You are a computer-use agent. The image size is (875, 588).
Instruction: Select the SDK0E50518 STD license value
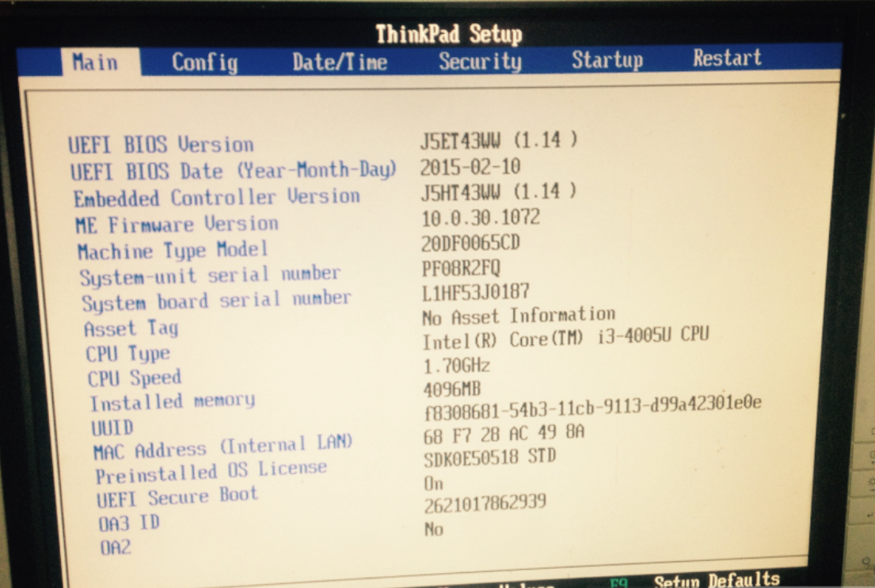[x=490, y=458]
